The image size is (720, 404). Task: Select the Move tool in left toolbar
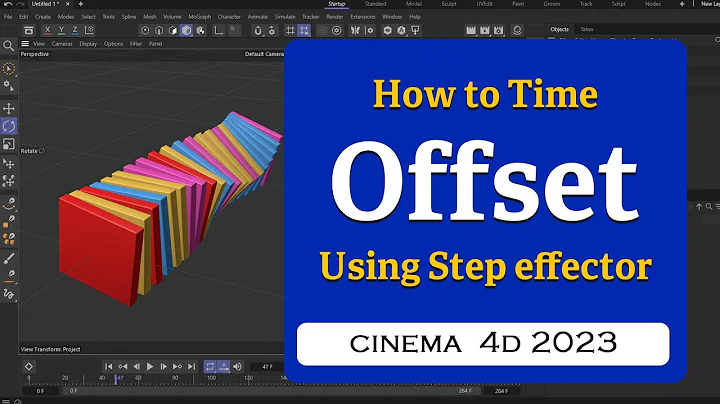[9, 108]
